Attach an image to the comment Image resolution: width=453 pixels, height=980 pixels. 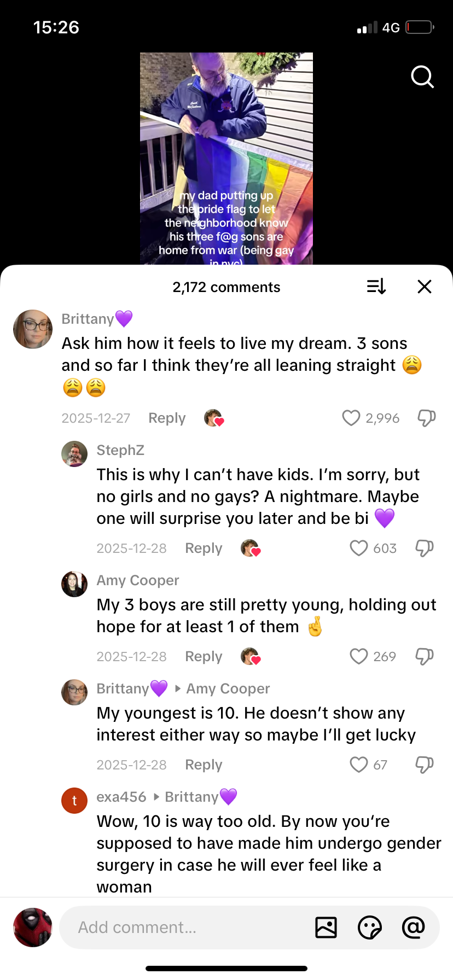point(326,927)
